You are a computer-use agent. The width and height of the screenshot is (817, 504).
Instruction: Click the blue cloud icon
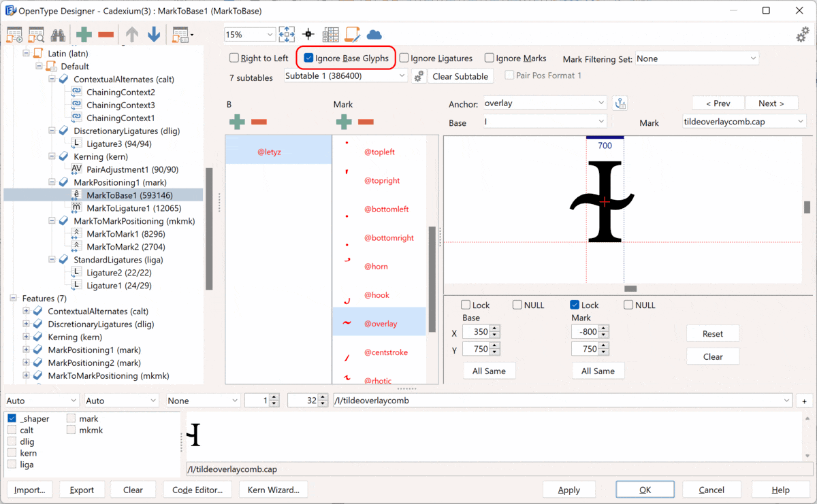[374, 34]
